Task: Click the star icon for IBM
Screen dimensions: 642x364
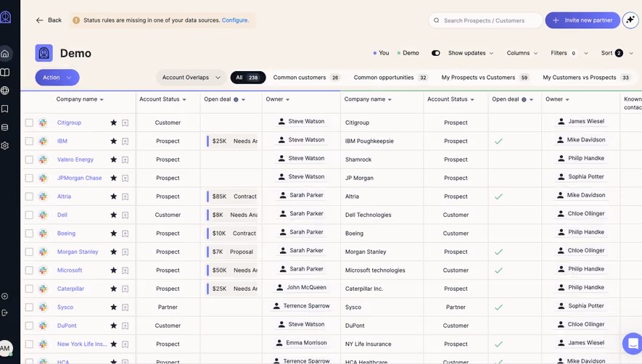Action: coord(113,141)
